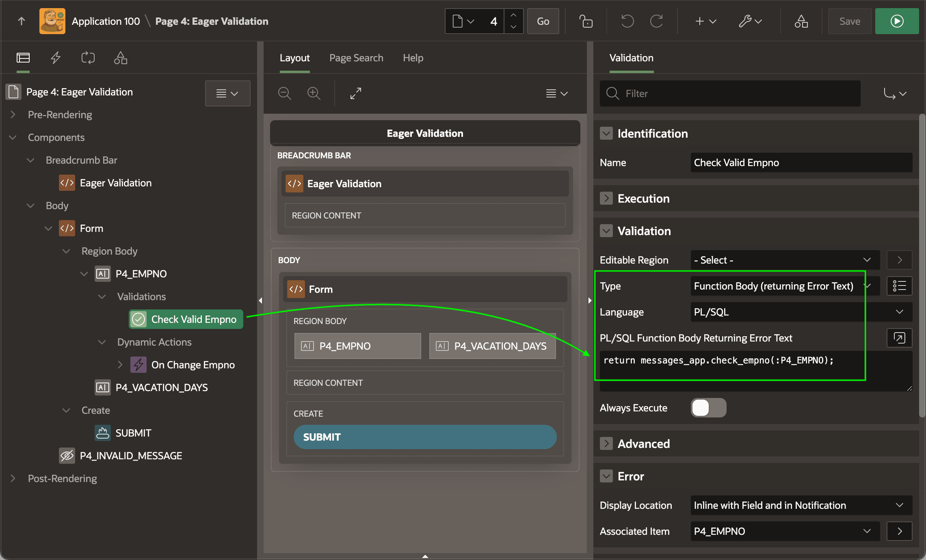Viewport: 926px width, 560px height.
Task: Collapse the Breadcrumb Bar node
Action: [x=30, y=160]
